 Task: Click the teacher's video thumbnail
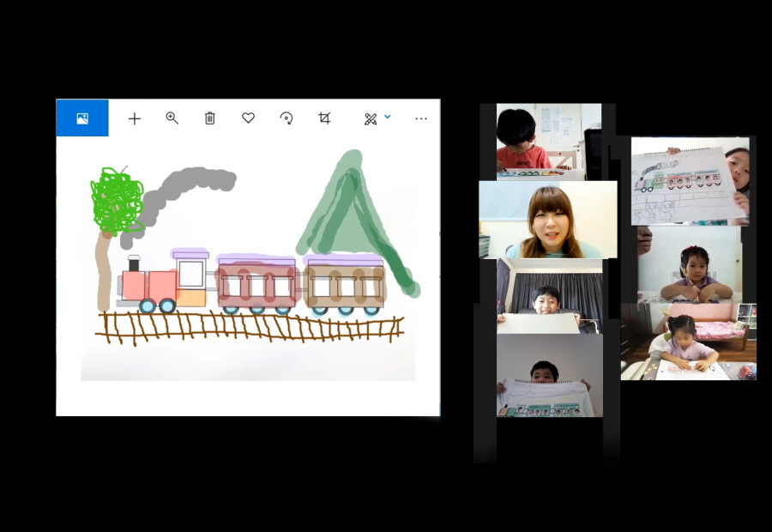(547, 219)
